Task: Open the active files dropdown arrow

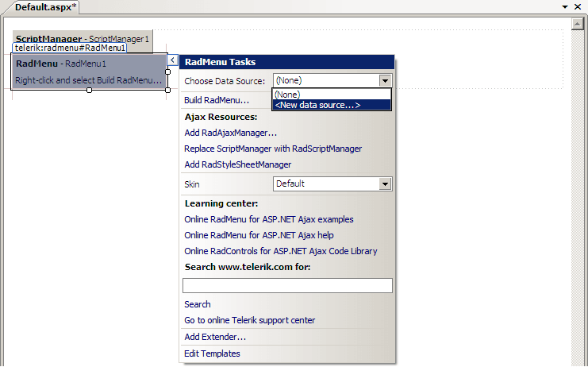Action: click(565, 7)
